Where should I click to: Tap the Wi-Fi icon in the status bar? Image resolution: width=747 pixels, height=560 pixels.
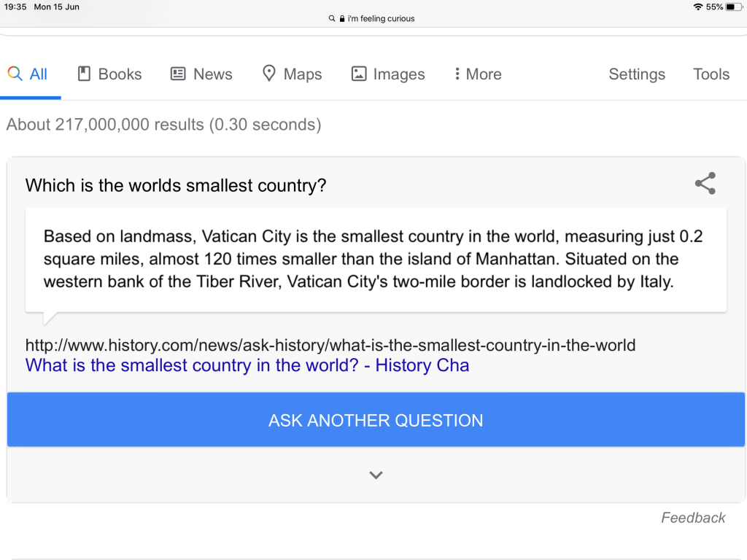click(698, 7)
